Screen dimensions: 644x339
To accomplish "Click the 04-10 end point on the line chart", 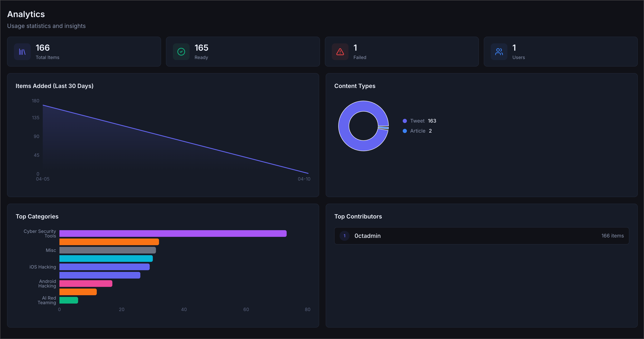I will 308,173.
